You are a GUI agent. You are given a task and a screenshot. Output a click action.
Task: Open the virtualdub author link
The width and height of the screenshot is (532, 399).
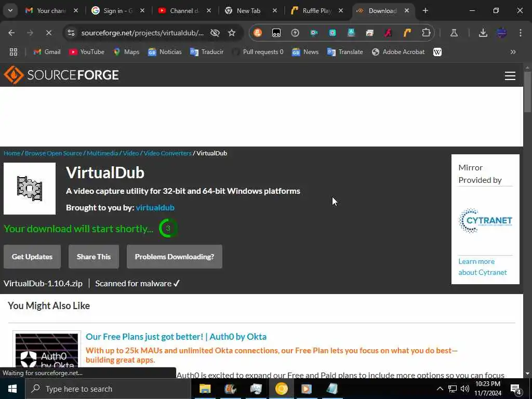pyautogui.click(x=155, y=208)
